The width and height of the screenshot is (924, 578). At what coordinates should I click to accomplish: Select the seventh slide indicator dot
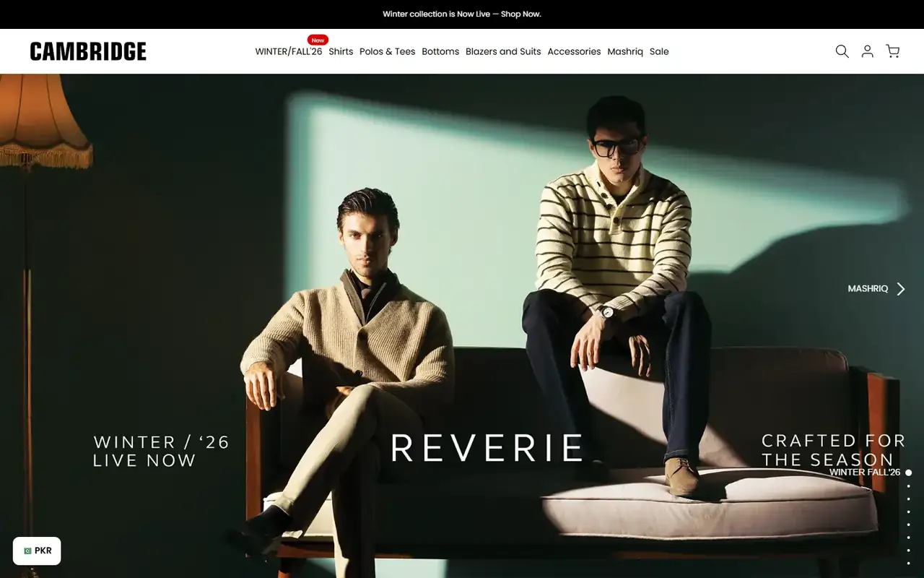click(908, 551)
